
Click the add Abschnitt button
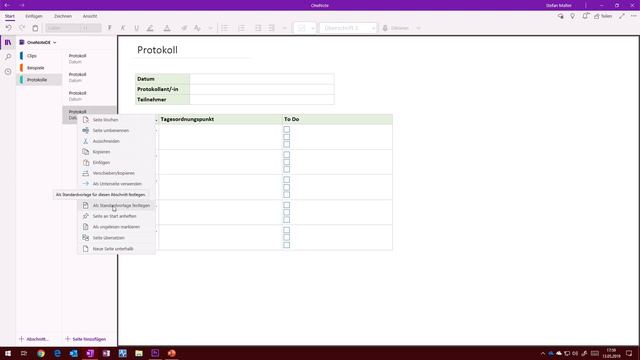coord(34,339)
